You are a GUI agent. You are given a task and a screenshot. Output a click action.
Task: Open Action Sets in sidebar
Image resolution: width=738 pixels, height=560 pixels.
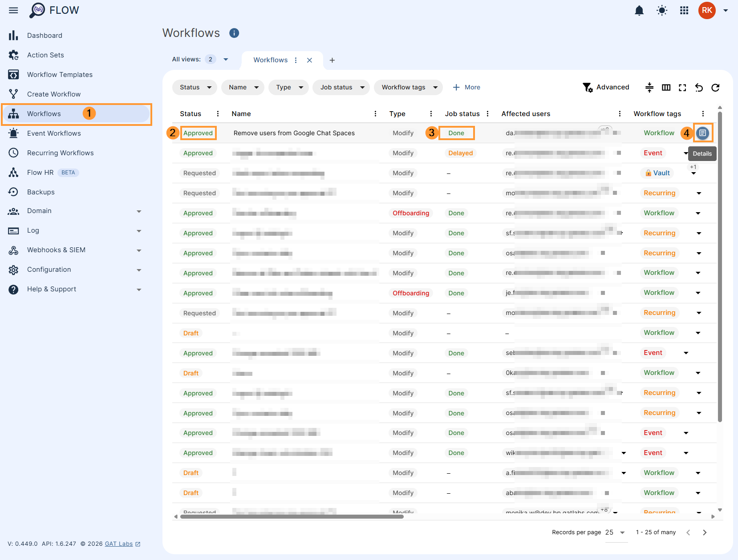(x=45, y=55)
